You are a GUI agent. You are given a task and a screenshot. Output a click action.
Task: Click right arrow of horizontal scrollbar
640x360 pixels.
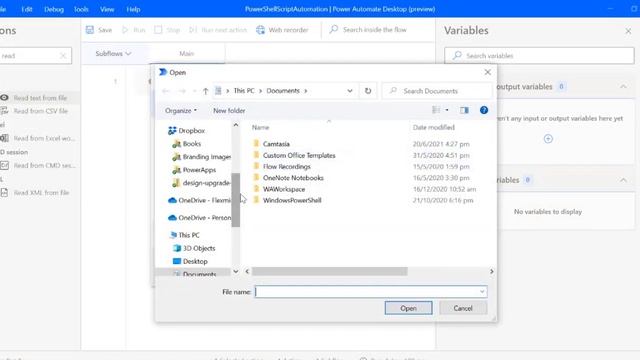click(x=491, y=271)
